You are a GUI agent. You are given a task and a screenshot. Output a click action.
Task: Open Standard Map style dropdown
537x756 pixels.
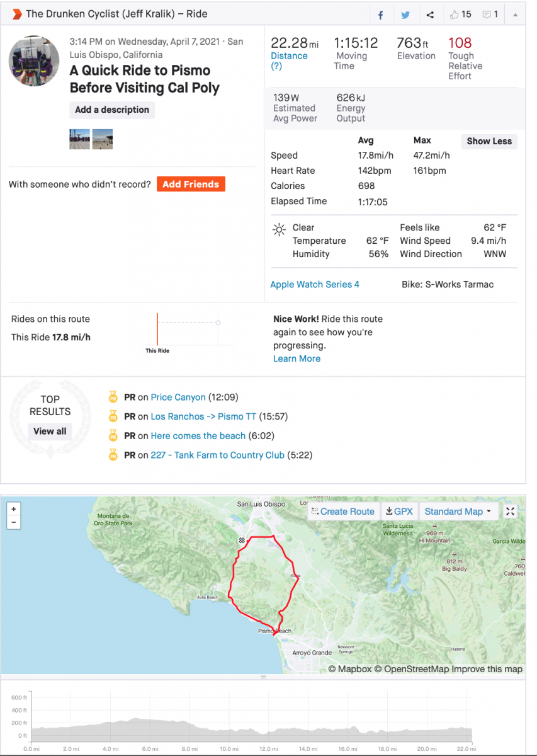coord(458,512)
